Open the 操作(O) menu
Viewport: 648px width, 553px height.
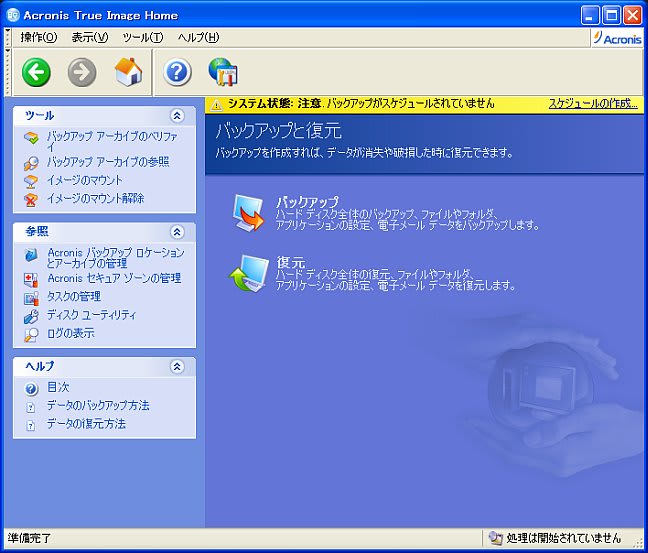[39, 38]
